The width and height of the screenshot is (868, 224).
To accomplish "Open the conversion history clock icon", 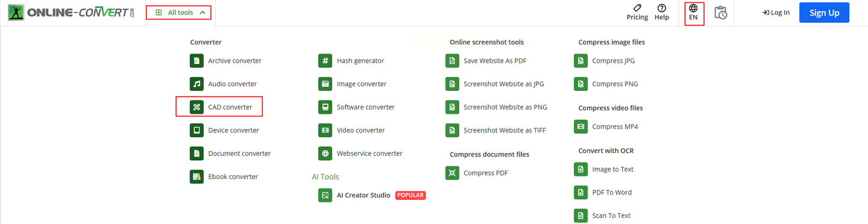I will pyautogui.click(x=721, y=13).
